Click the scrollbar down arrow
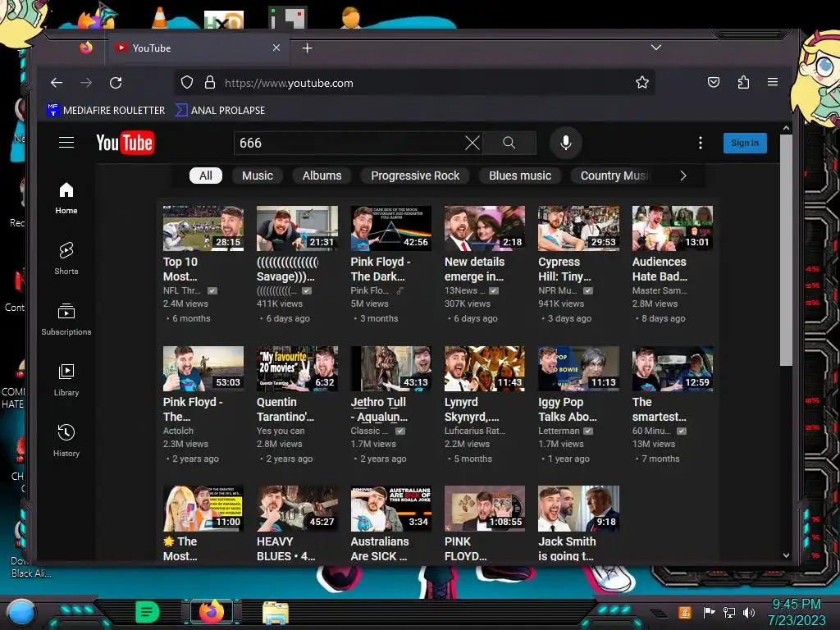840x630 pixels. pos(786,555)
